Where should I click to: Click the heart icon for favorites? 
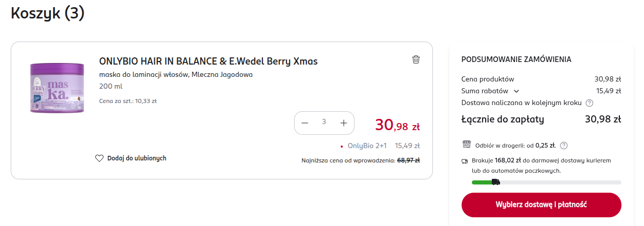tap(99, 158)
